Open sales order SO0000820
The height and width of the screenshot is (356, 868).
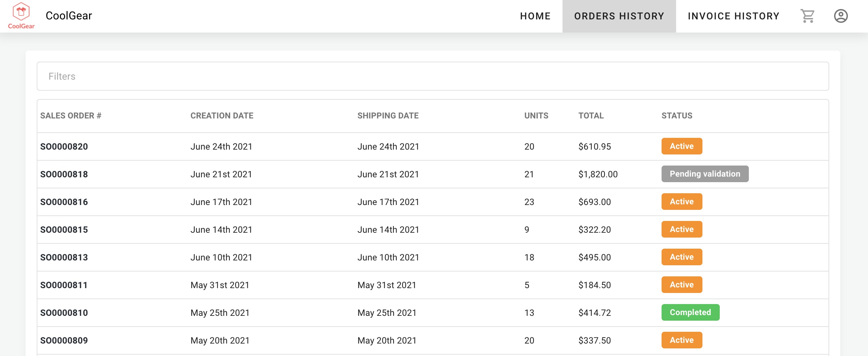(64, 146)
